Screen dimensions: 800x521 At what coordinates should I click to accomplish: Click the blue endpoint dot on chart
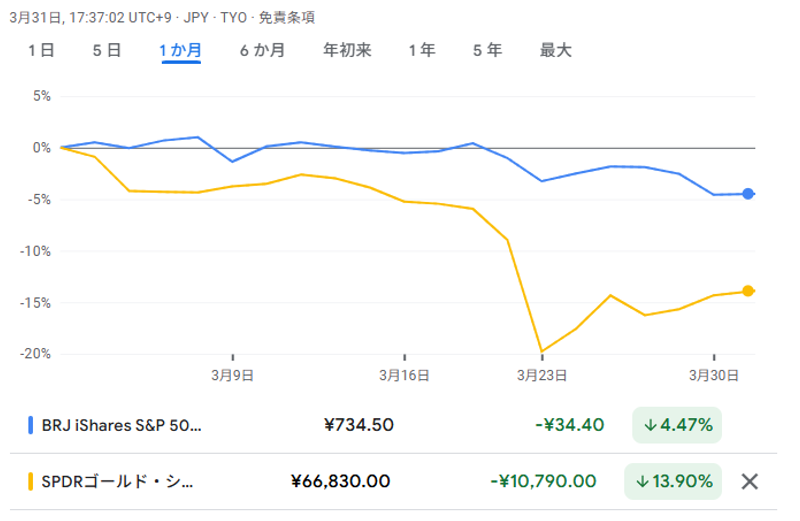[x=748, y=194]
